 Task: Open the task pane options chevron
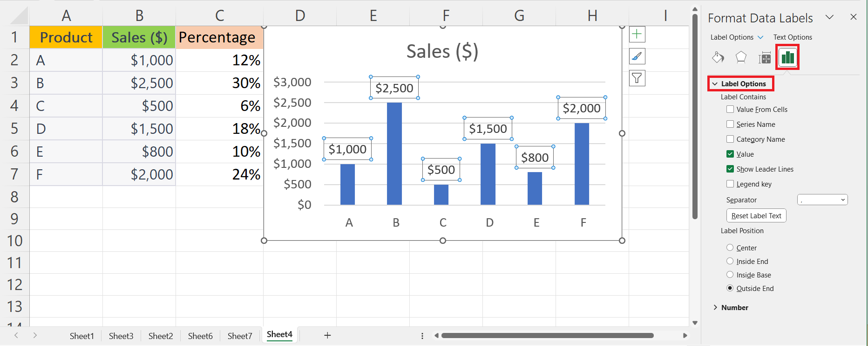pos(829,17)
